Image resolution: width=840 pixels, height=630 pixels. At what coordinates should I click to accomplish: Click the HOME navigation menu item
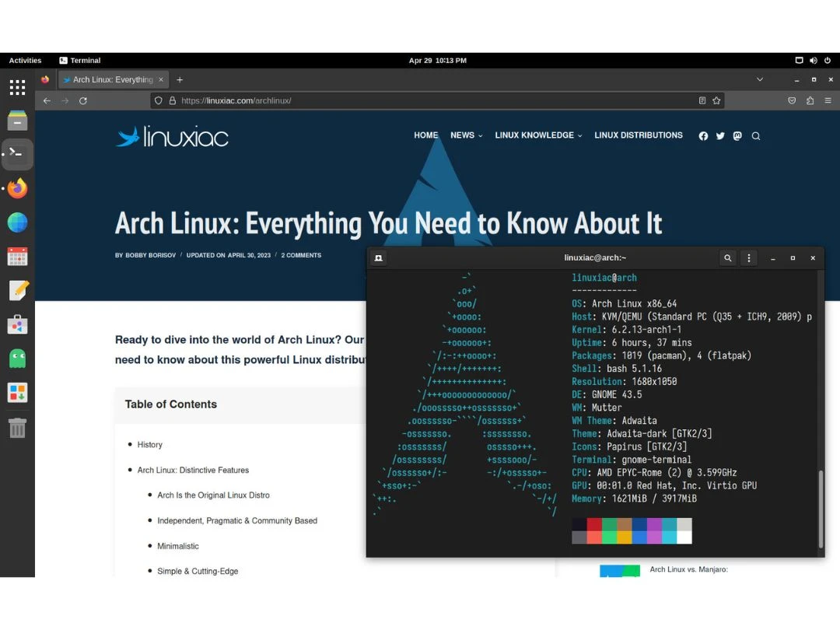click(425, 135)
